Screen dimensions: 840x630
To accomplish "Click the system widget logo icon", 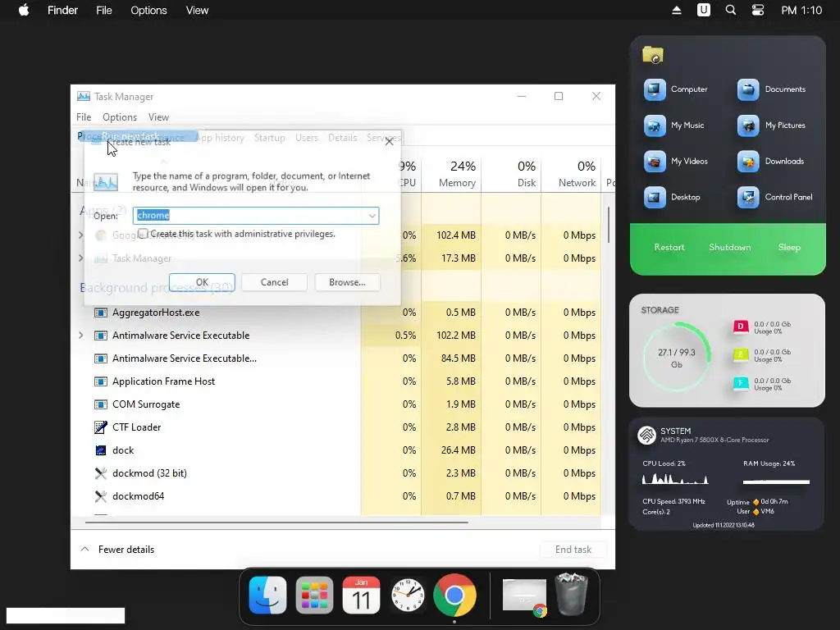I will tap(646, 435).
